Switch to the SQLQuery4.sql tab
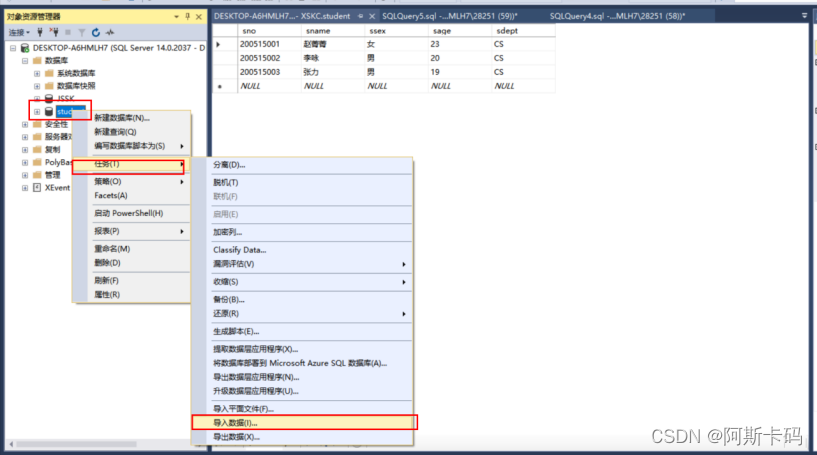Screen dimensions: 817x455 tap(617, 16)
